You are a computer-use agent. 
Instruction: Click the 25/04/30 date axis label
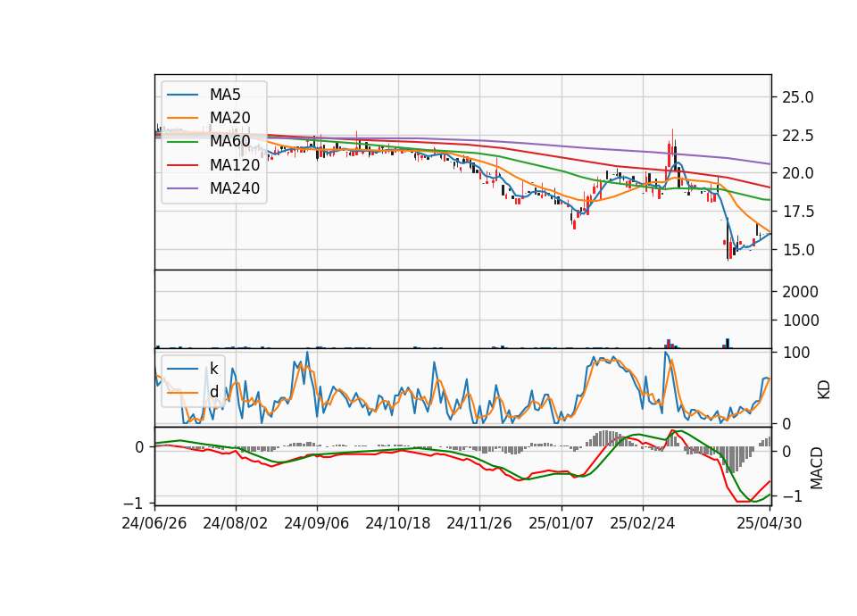(770, 523)
